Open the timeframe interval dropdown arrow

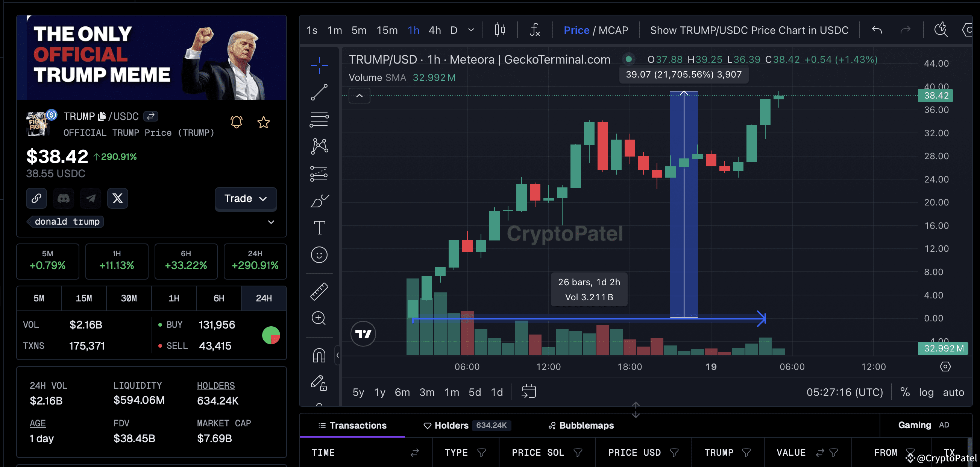471,30
